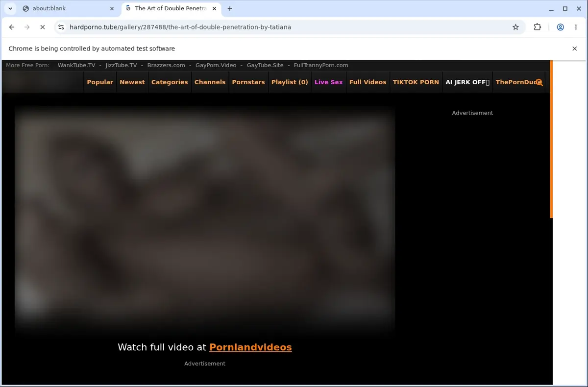Image resolution: width=588 pixels, height=387 pixels.
Task: Open the Chrome profile avatar
Action: point(560,27)
